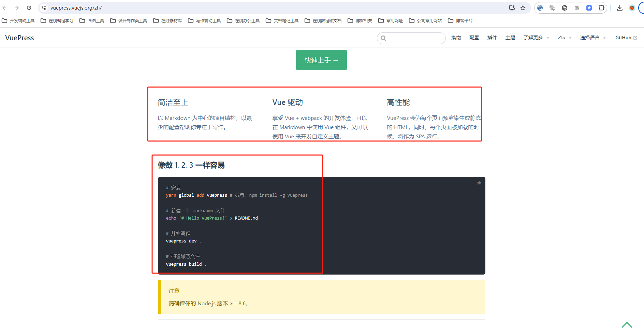Screen dimensions: 644x335
Task: Open 设计制作类工具 bookmark folder
Action: (129, 20)
